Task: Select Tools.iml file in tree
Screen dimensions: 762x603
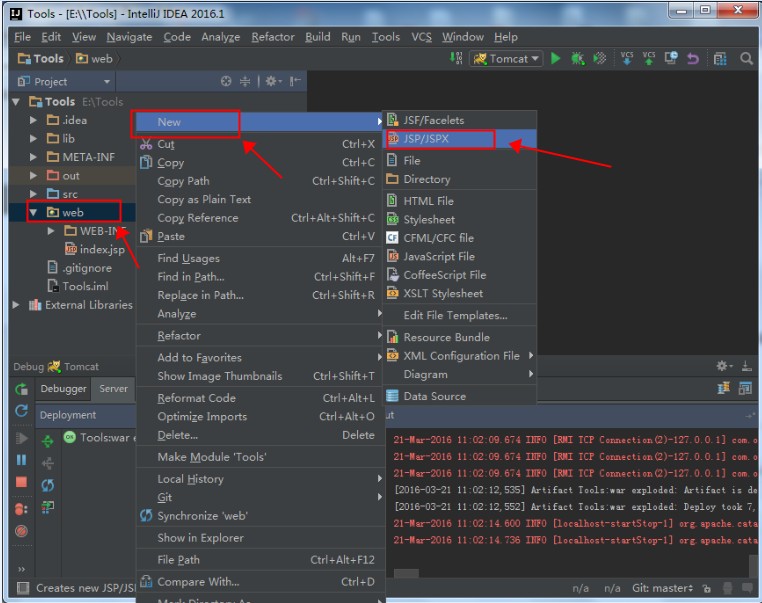Action: pos(78,286)
